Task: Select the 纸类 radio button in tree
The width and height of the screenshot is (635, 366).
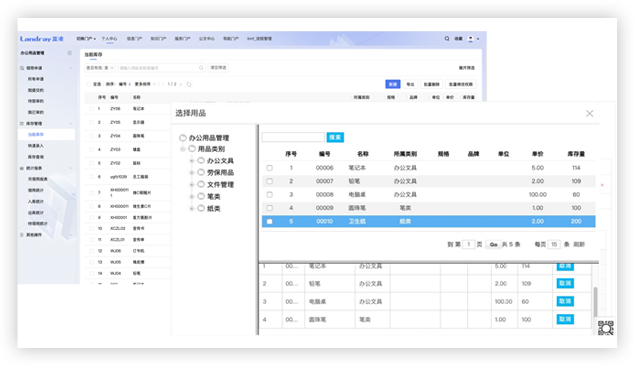Action: [201, 209]
